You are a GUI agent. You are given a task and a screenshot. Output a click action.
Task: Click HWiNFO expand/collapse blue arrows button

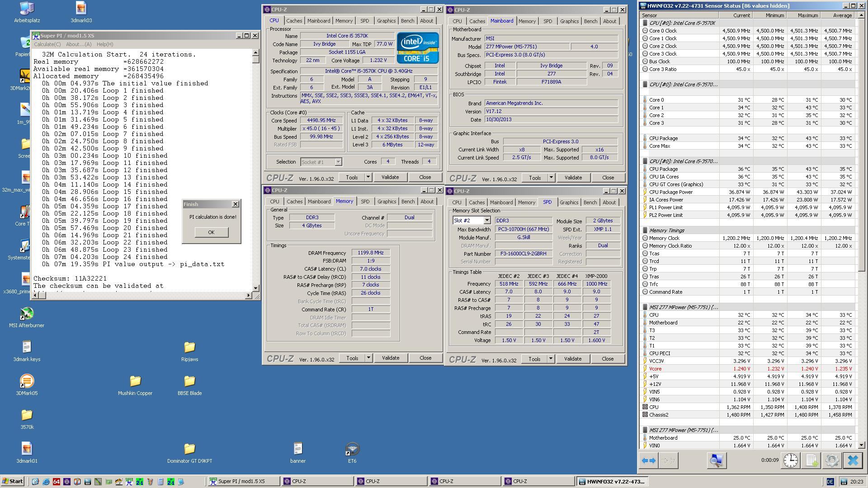(649, 460)
